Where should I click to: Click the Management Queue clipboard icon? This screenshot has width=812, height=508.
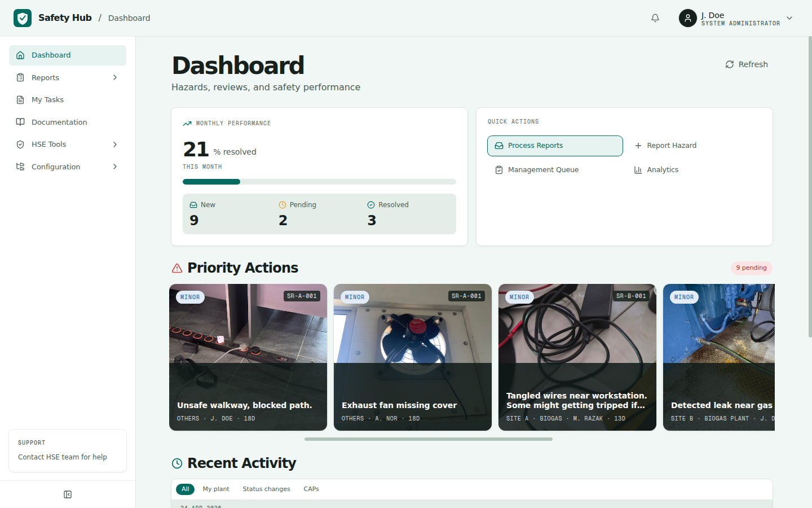coord(498,170)
